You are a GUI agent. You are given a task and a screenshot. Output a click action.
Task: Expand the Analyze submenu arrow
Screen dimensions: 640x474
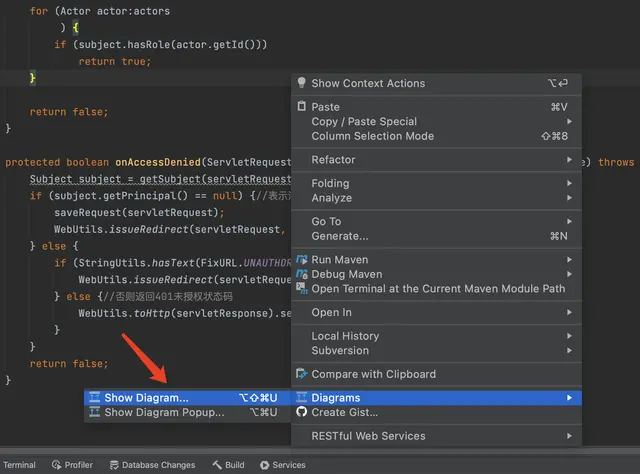click(x=569, y=198)
